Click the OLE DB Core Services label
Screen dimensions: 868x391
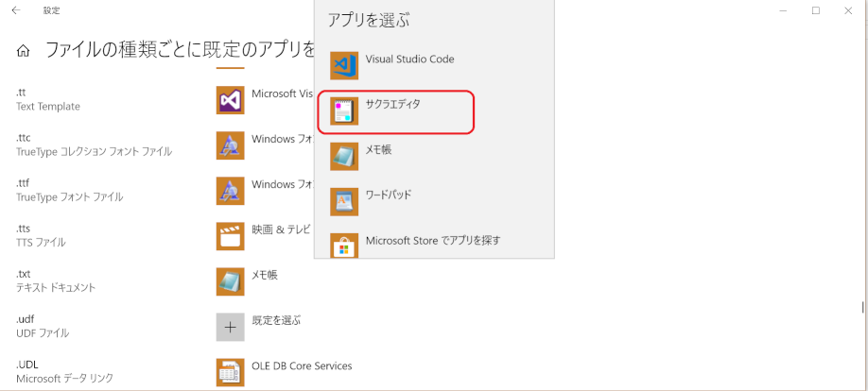[302, 365]
